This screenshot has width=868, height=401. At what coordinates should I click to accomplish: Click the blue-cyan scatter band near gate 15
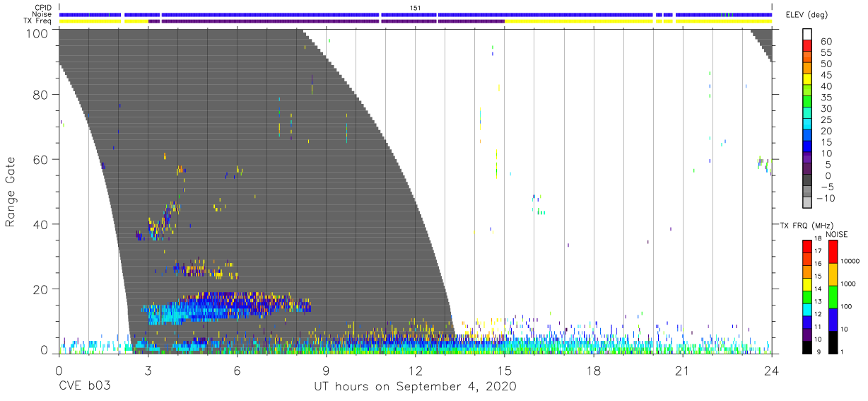(226, 308)
